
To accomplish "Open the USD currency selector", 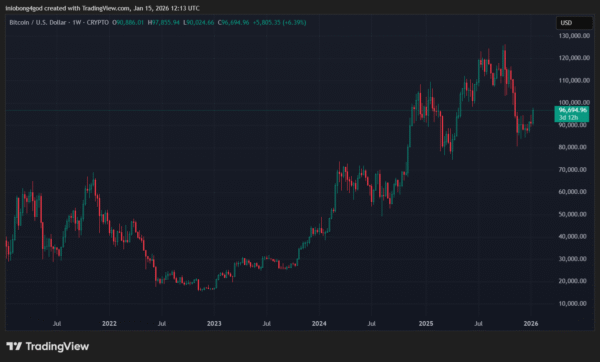I will 574,23.
